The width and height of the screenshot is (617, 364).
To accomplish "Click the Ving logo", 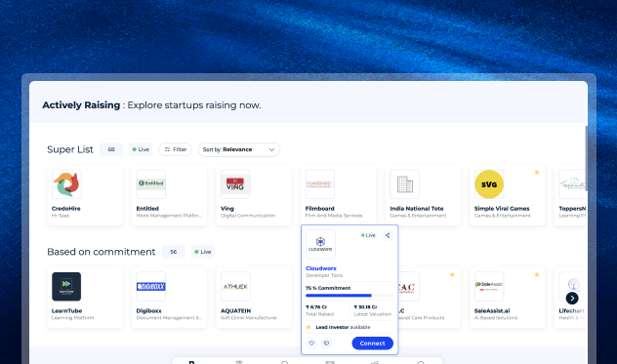I will pyautogui.click(x=235, y=184).
